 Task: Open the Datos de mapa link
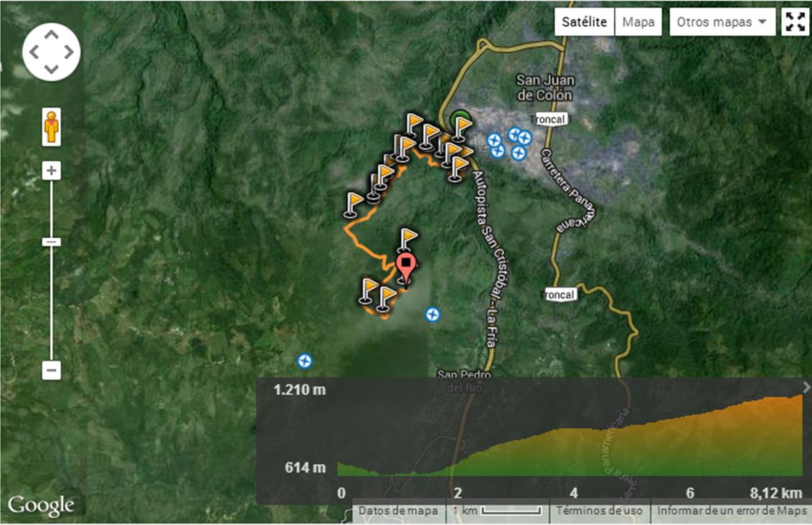397,511
